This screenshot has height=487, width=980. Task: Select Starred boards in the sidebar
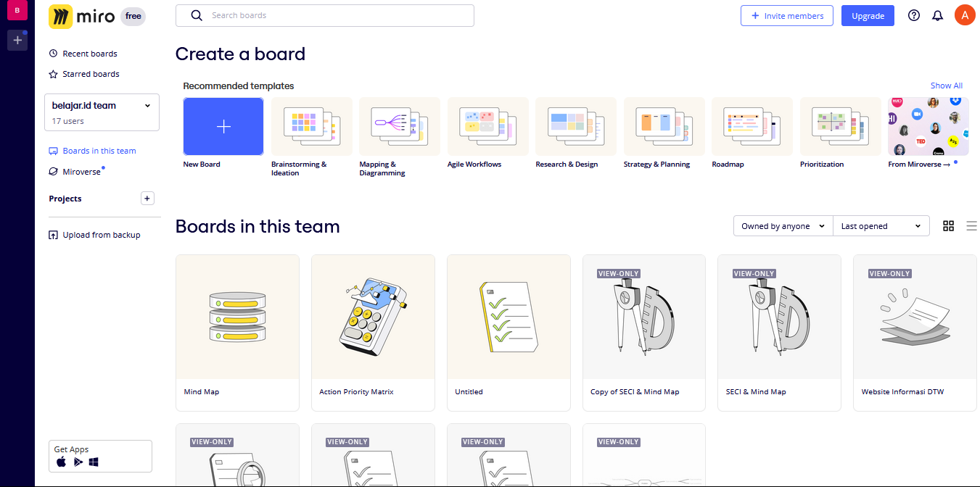[x=90, y=73]
